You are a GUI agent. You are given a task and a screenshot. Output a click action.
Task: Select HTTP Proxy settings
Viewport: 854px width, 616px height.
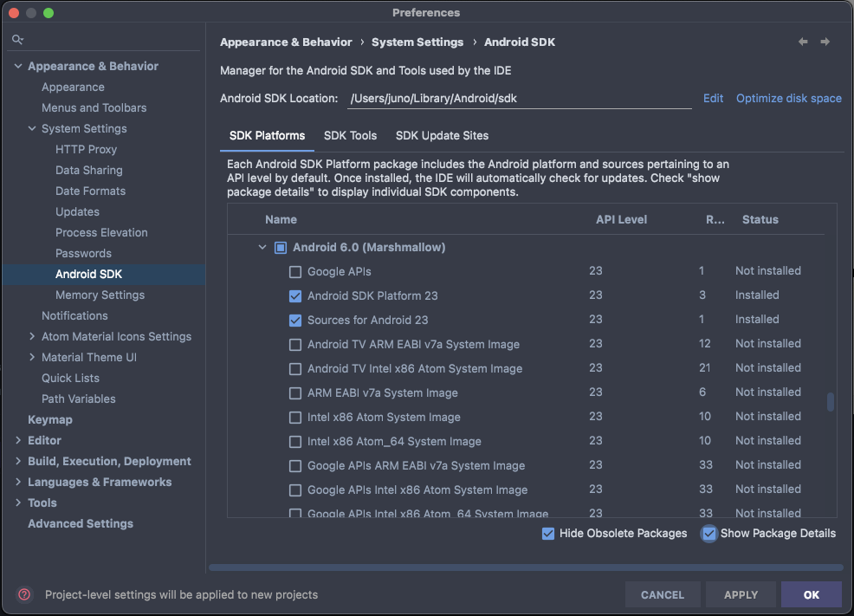click(86, 149)
